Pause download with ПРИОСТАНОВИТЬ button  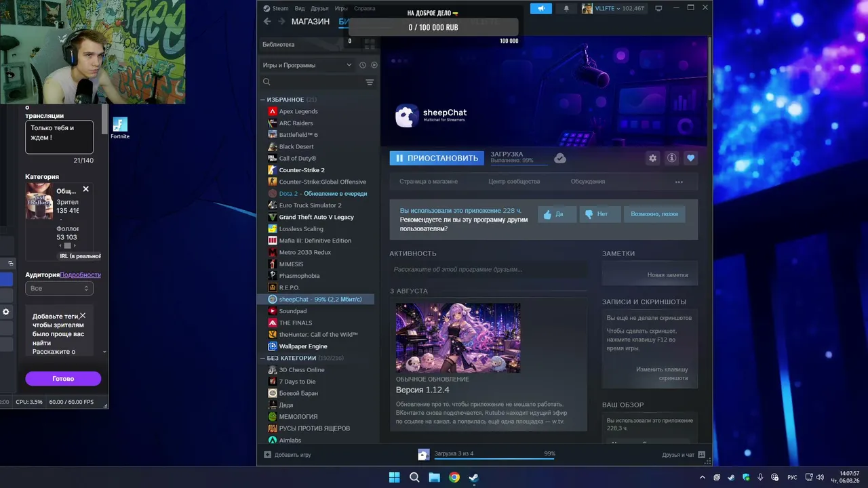pyautogui.click(x=437, y=158)
